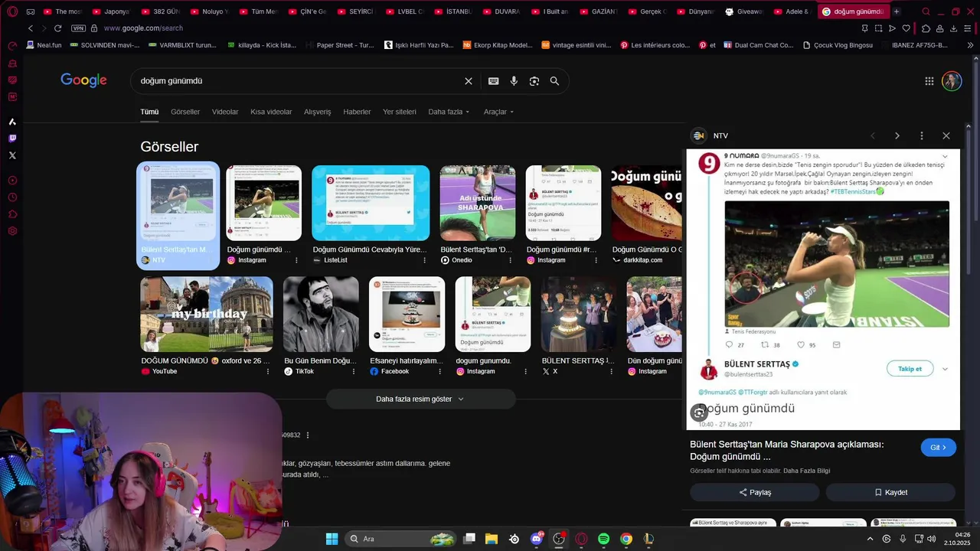Open the browser extensions cube icon
The width and height of the screenshot is (980, 551).
pyautogui.click(x=926, y=28)
